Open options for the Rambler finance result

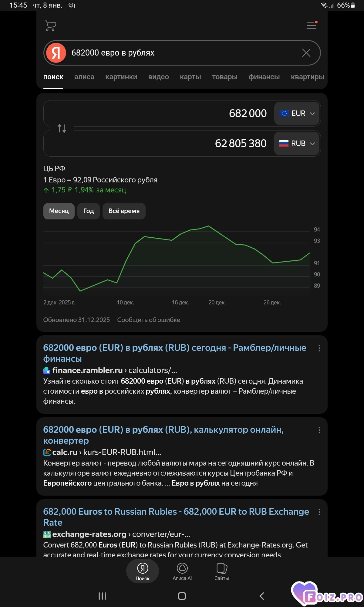coord(319,348)
